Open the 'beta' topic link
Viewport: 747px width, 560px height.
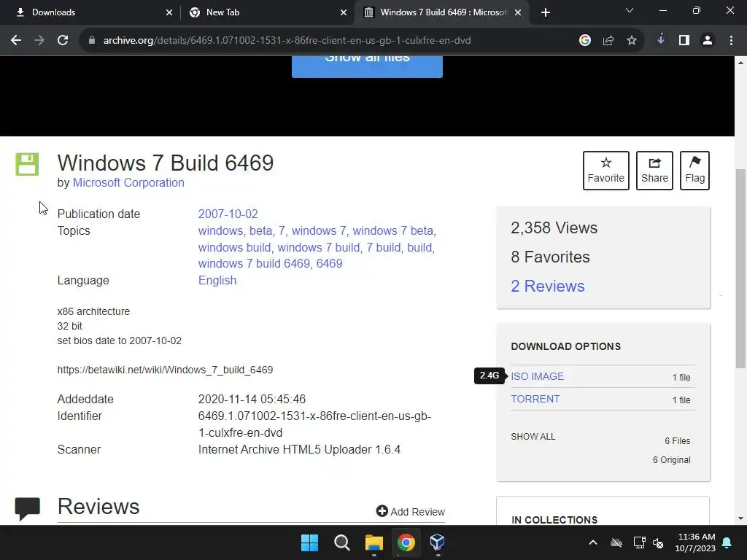click(x=260, y=231)
